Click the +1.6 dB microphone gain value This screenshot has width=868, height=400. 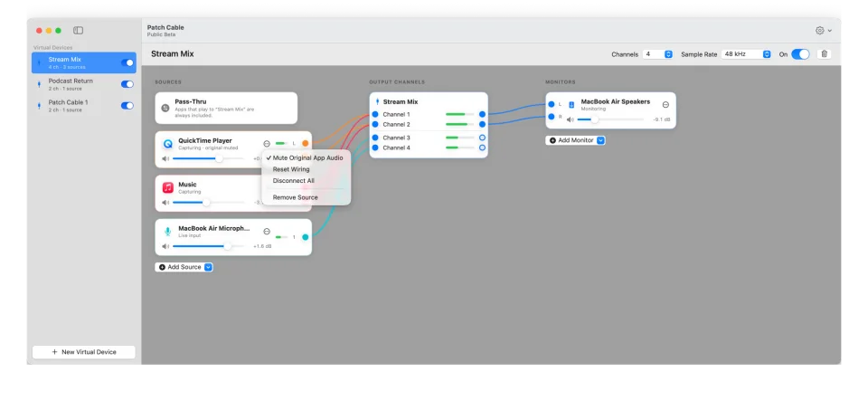pos(262,246)
